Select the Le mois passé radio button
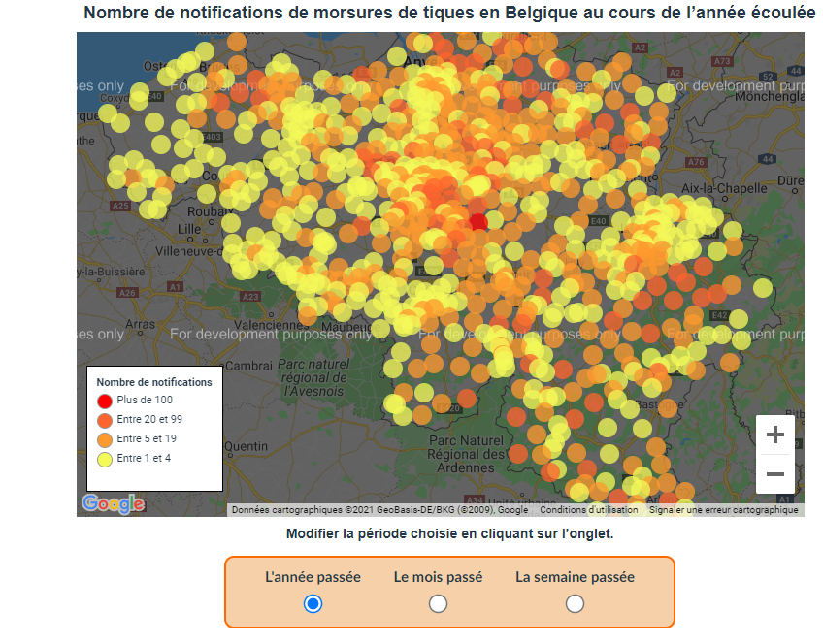The width and height of the screenshot is (823, 644). point(438,603)
